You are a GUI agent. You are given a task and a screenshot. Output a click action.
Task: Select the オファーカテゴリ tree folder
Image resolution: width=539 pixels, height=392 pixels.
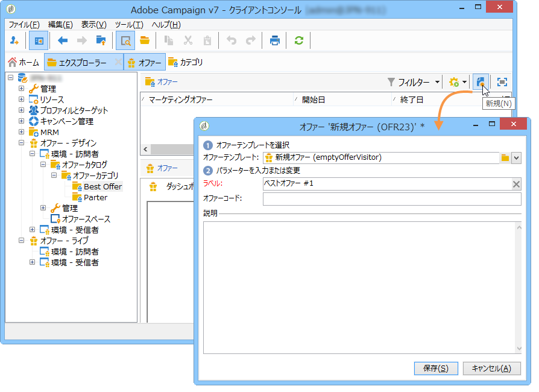95,175
